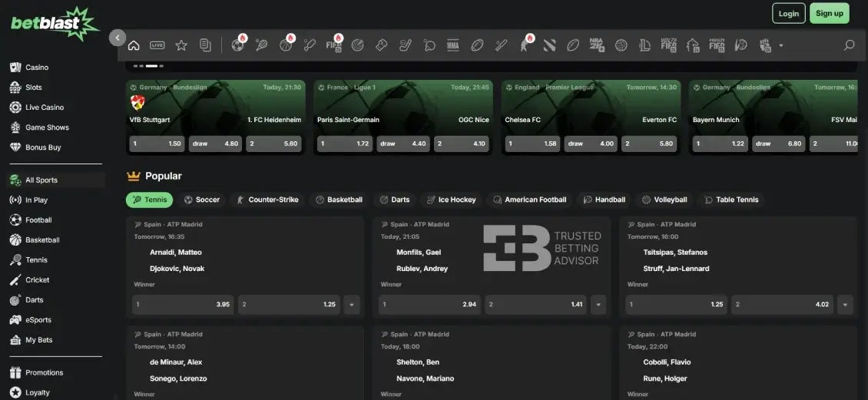868x400 pixels.
Task: Open eSports in the sidebar
Action: click(38, 320)
